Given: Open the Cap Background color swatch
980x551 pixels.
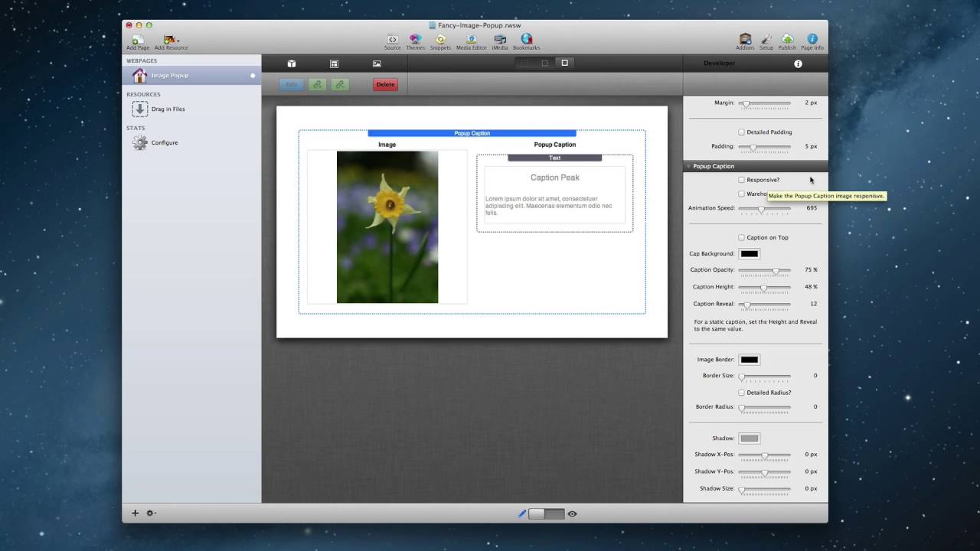Looking at the screenshot, I should (750, 254).
